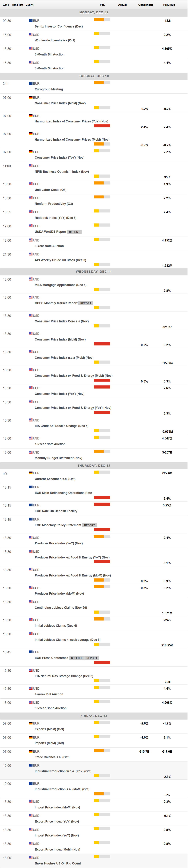Open the REPORT badge beside OPEC Monthly Market Report
This screenshot has width=188, height=868.
coord(86,303)
